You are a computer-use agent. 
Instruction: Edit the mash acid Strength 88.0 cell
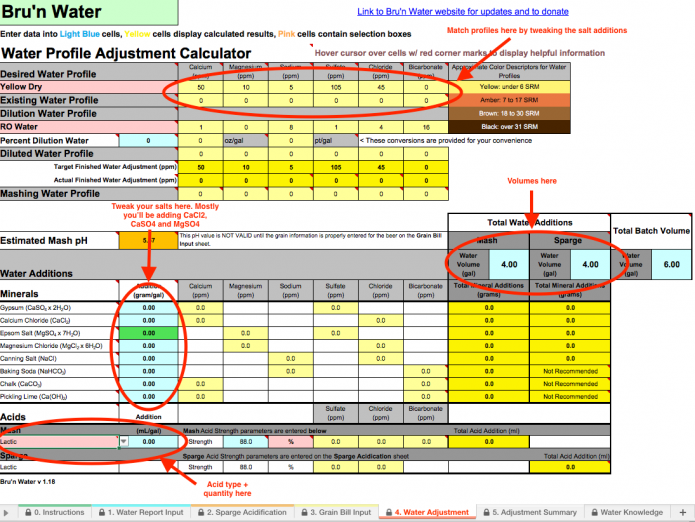tap(246, 442)
